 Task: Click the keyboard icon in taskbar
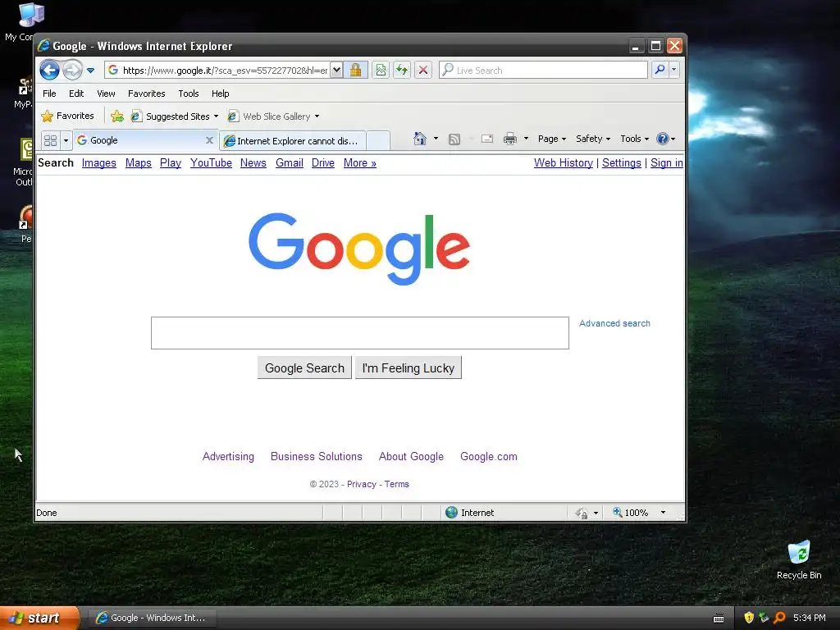(719, 619)
